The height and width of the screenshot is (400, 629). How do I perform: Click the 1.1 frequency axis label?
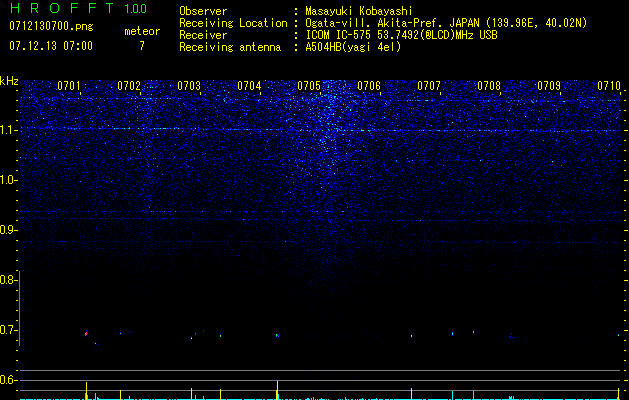pyautogui.click(x=8, y=130)
